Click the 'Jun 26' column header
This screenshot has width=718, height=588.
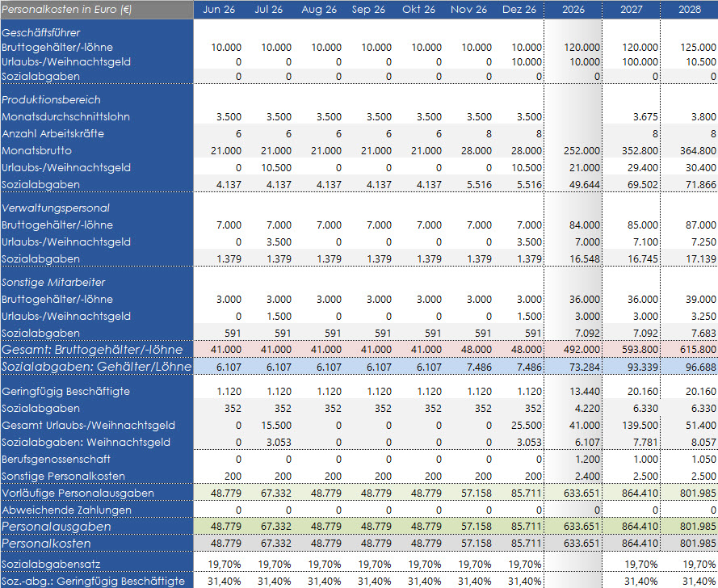coord(219,9)
